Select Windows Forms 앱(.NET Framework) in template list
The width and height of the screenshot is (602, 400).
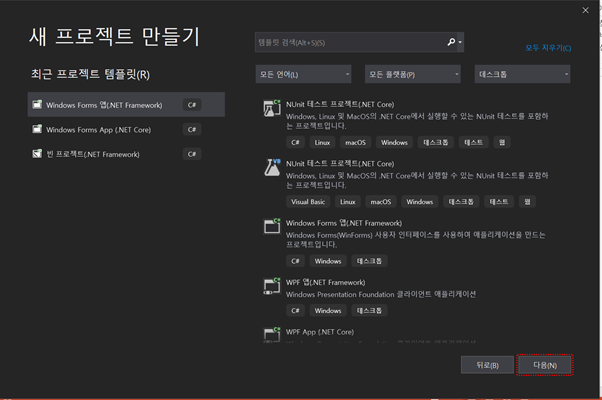point(344,223)
